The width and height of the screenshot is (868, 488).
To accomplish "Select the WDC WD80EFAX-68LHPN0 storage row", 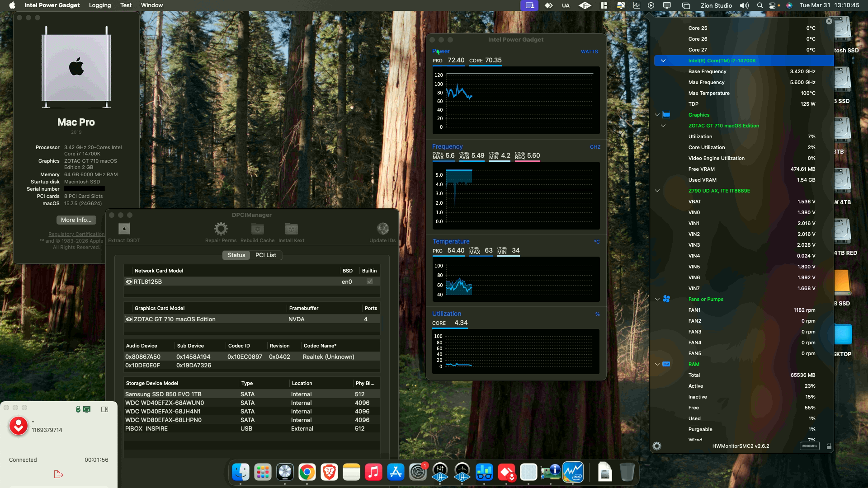I will (x=252, y=420).
